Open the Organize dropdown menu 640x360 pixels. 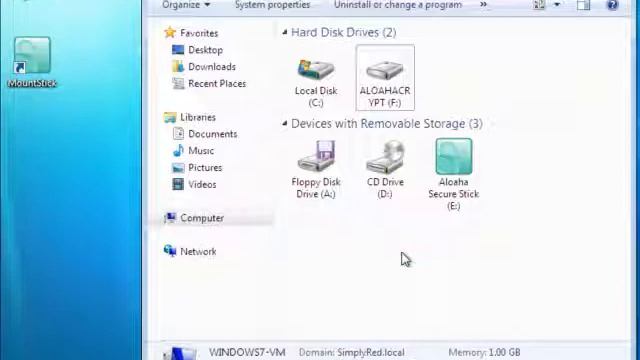[186, 5]
